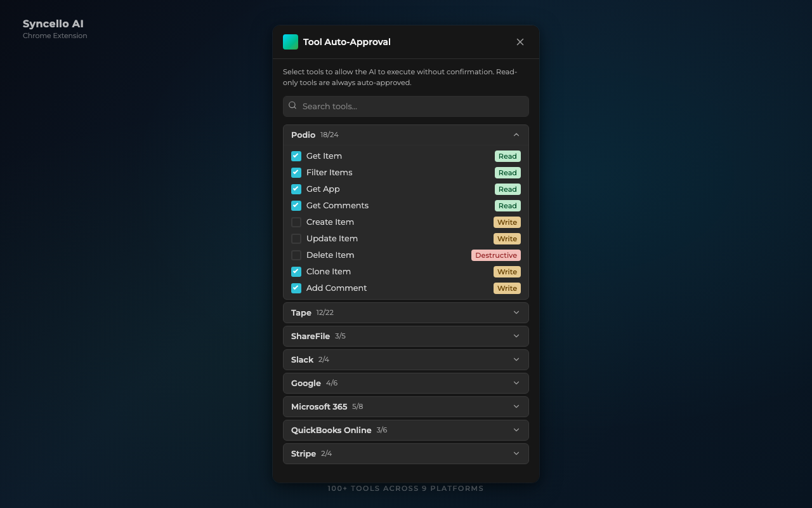Expand the Microsoft 365 section

tap(406, 406)
